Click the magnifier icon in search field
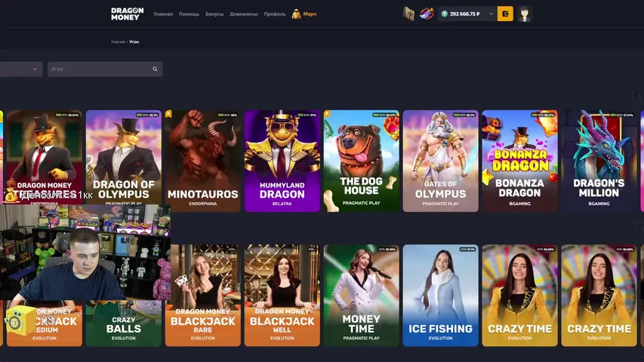The height and width of the screenshot is (362, 644). point(155,69)
